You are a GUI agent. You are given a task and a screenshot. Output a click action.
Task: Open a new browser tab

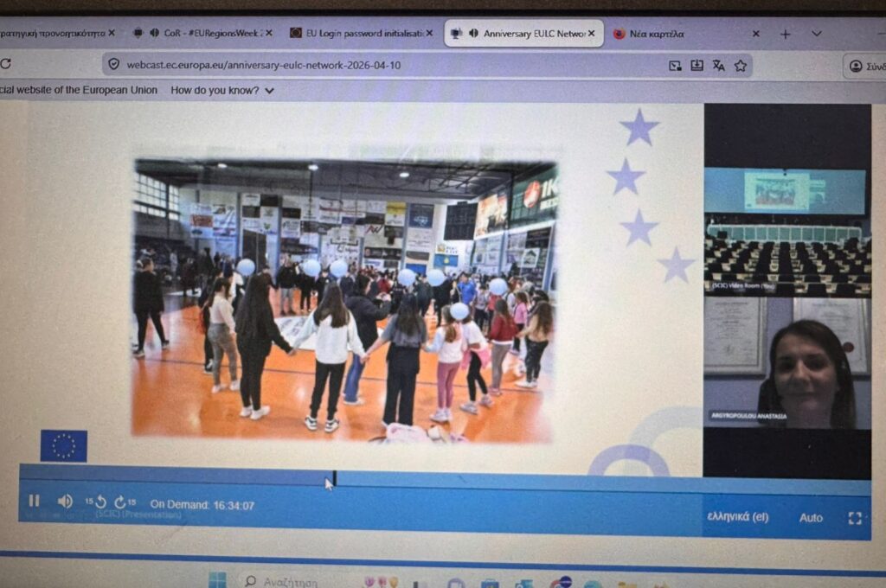click(x=785, y=34)
